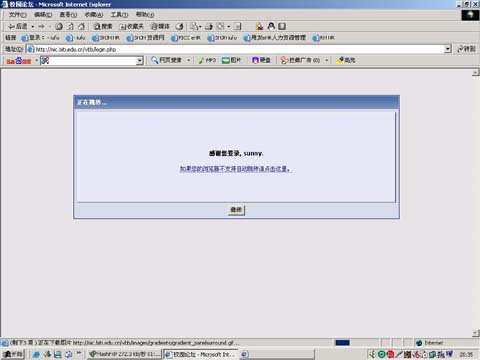The height and width of the screenshot is (360, 480).
Task: Click the button at bottom of dialog panel
Action: coord(236,210)
